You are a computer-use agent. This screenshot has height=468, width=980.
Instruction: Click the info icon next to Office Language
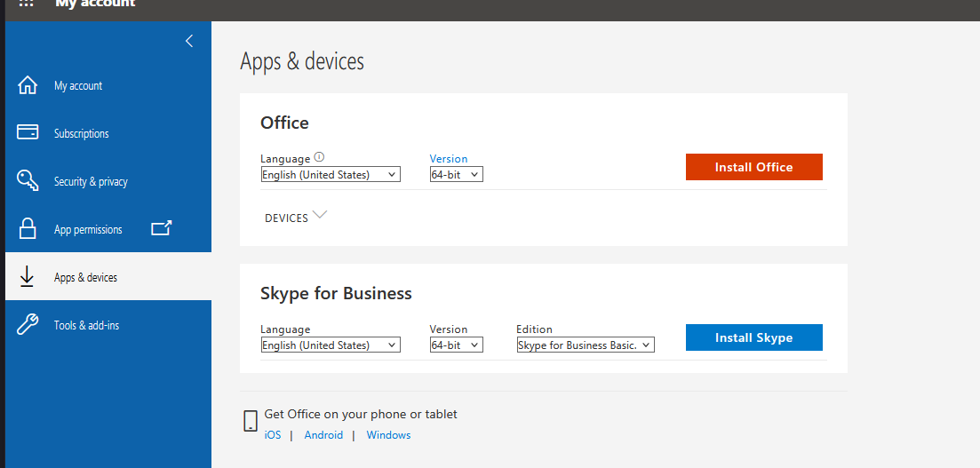point(319,157)
